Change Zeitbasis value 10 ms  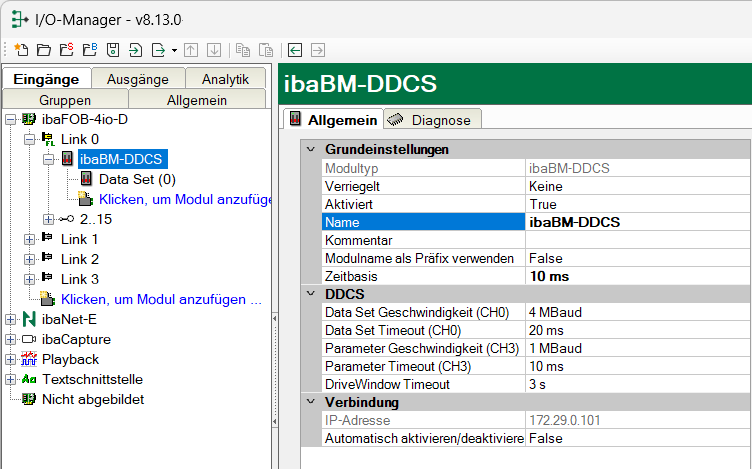pyautogui.click(x=638, y=276)
